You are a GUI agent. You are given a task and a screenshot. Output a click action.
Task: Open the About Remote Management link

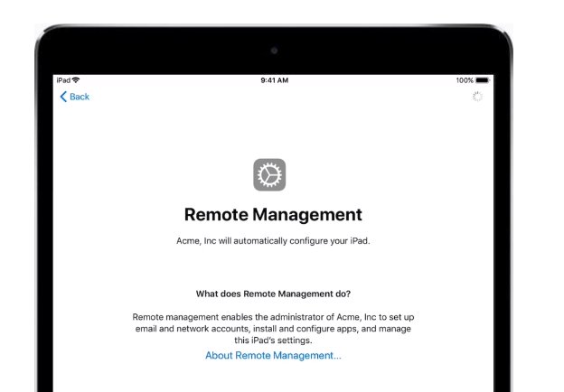[273, 356]
